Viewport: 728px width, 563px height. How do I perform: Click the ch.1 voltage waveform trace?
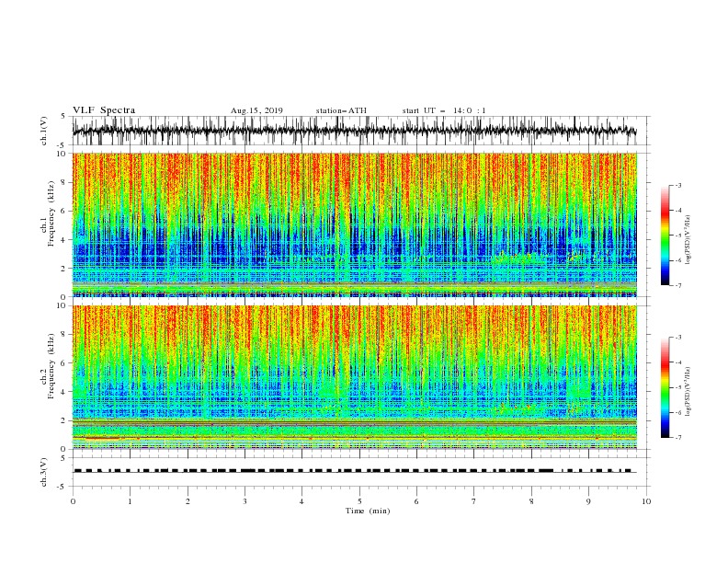[354, 131]
